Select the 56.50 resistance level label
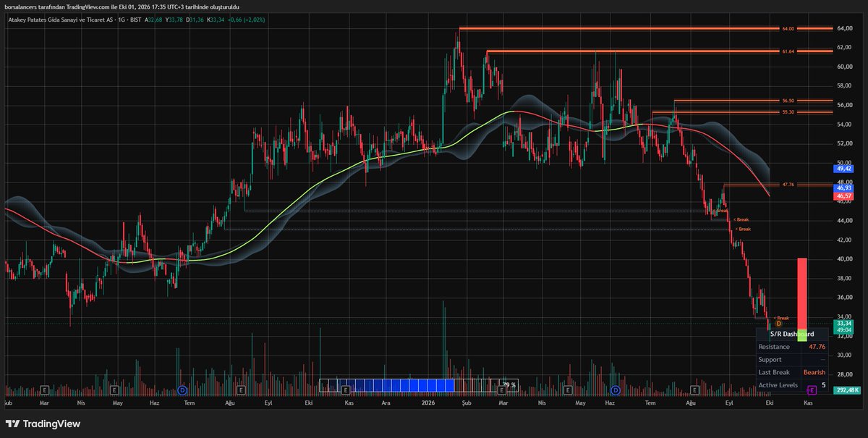This screenshot has width=868, height=438. [x=788, y=101]
